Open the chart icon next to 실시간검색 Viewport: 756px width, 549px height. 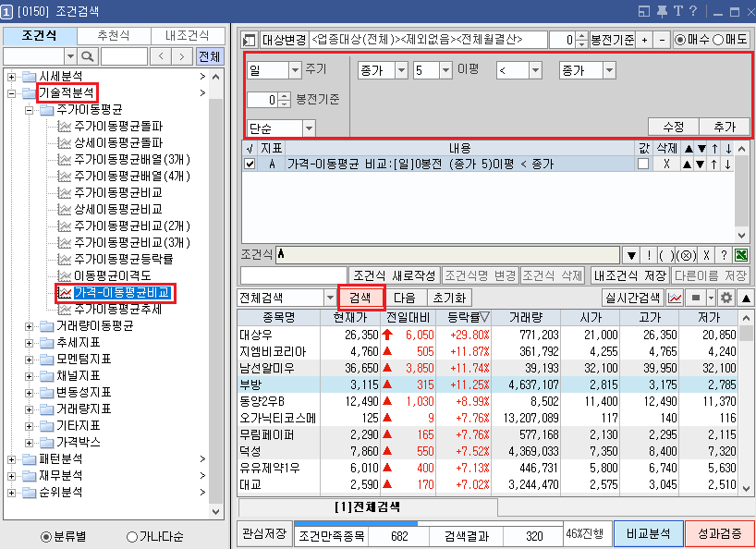click(675, 298)
